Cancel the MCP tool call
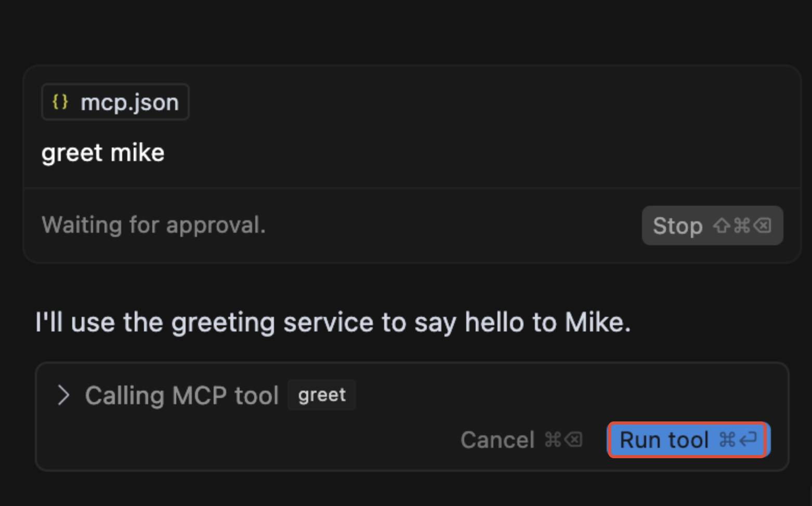The image size is (812, 506). (497, 440)
